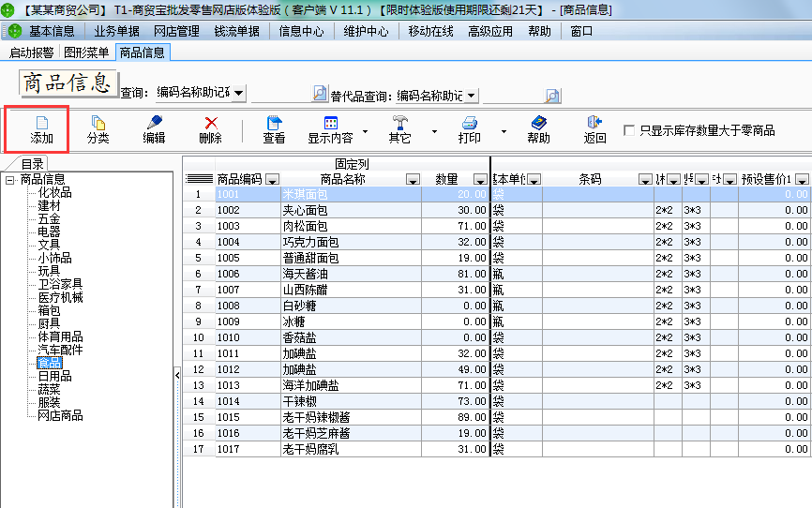Click the 替代品查询 input field
This screenshot has width=812, height=508.
tap(513, 97)
